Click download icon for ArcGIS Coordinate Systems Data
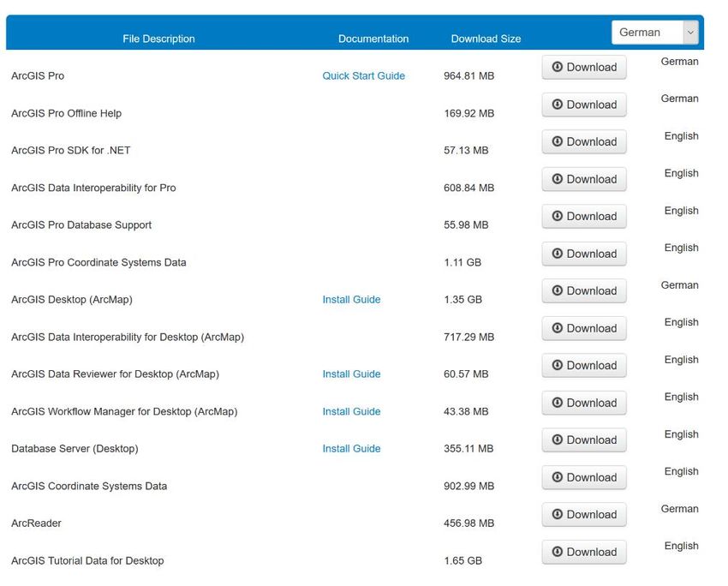The image size is (728, 586). click(x=558, y=478)
